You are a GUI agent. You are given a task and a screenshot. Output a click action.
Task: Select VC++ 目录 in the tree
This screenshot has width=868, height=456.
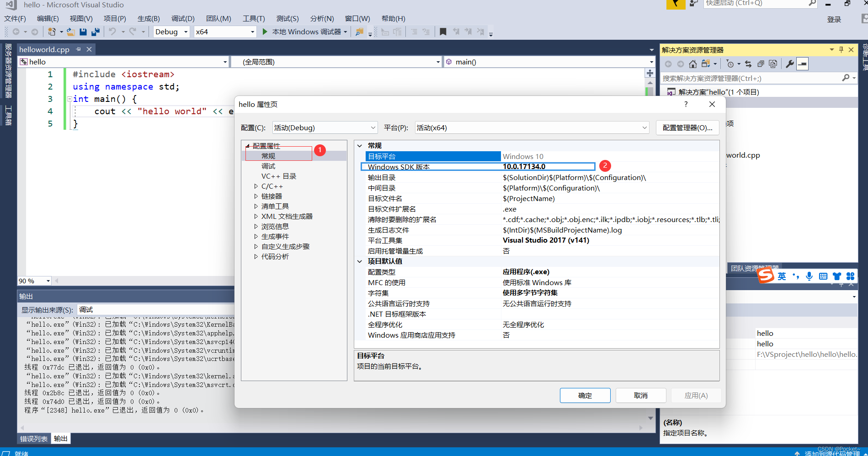coord(279,176)
